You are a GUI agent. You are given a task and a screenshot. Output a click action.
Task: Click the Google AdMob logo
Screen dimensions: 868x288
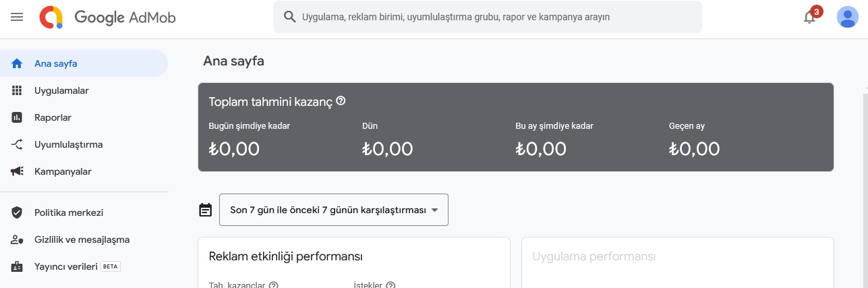pos(108,17)
